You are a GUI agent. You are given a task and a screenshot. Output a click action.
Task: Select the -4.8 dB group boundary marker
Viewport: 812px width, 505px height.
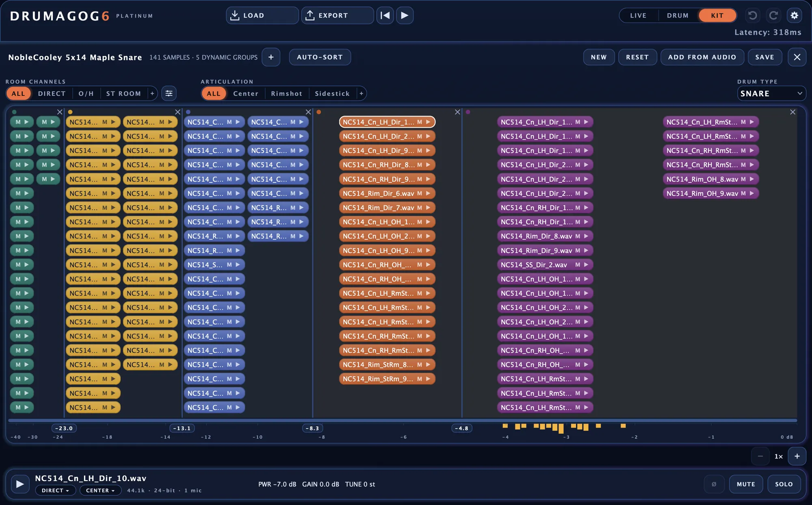coord(462,428)
